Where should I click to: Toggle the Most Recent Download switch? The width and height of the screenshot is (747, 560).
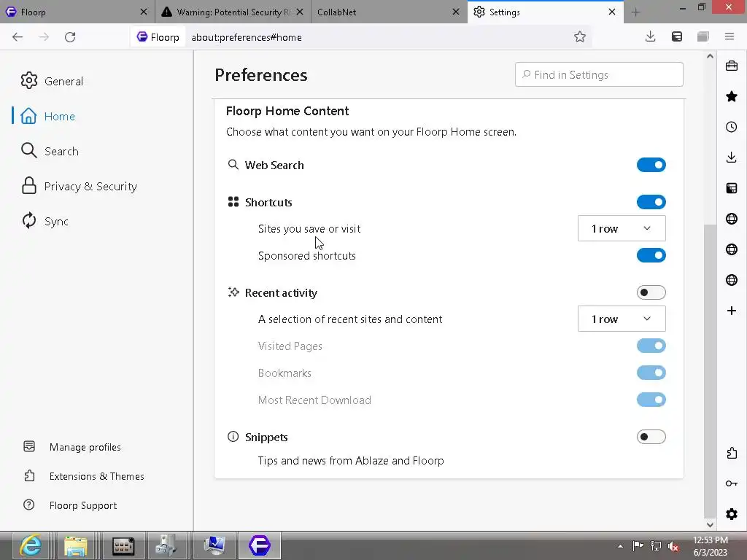coord(651,400)
